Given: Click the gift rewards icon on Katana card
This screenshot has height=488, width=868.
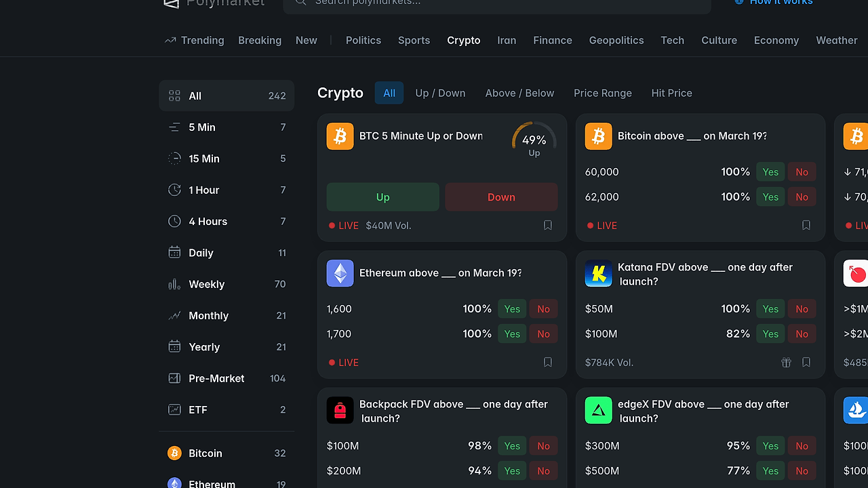Looking at the screenshot, I should point(786,362).
